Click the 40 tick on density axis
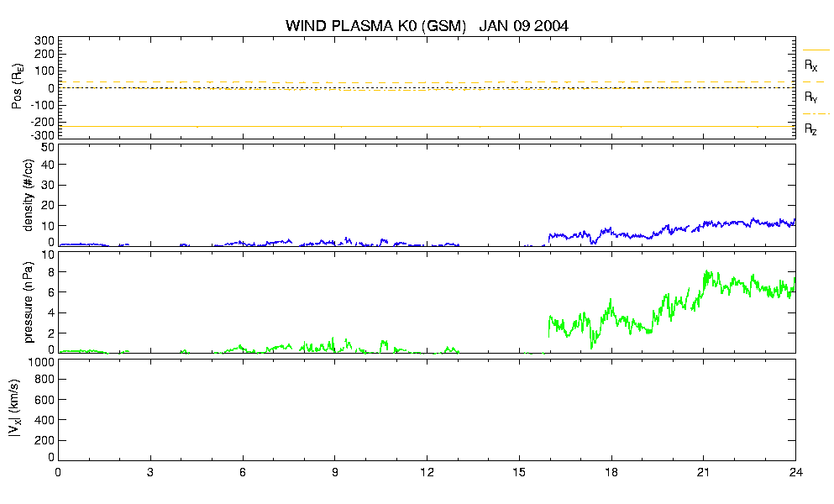 [x=48, y=165]
